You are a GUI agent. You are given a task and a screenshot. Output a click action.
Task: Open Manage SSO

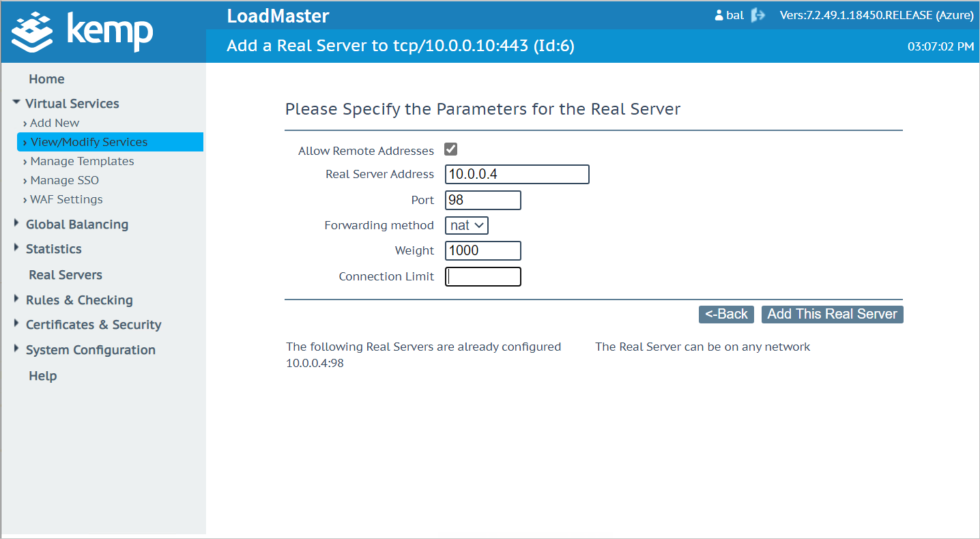64,180
